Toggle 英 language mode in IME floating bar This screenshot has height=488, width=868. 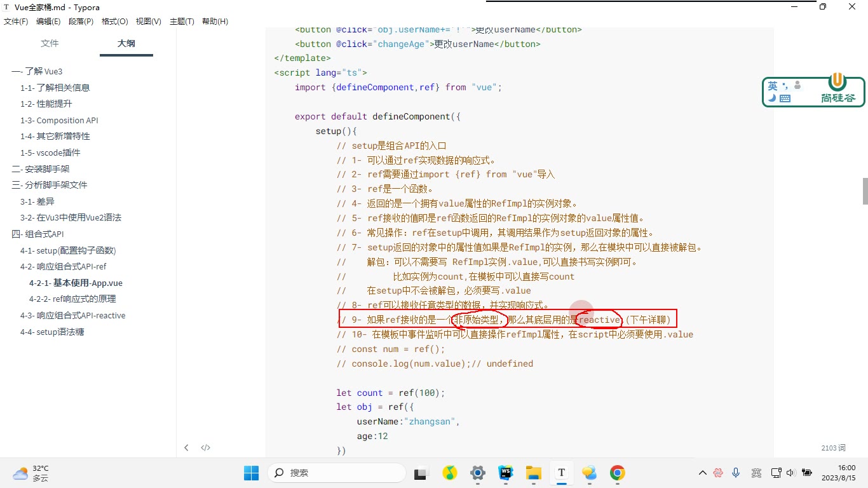pyautogui.click(x=773, y=86)
